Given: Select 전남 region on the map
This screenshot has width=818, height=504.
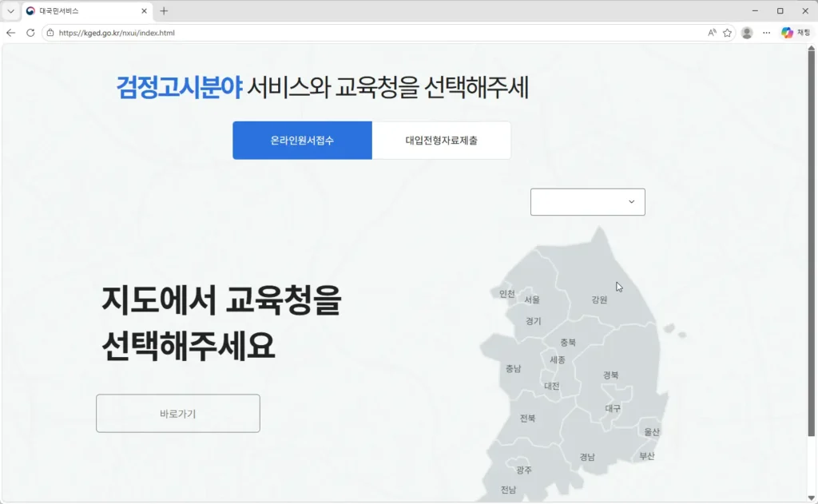Looking at the screenshot, I should (x=509, y=490).
